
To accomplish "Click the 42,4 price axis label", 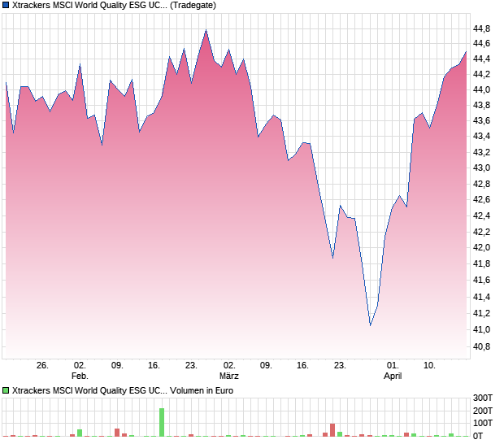I will click(481, 215).
